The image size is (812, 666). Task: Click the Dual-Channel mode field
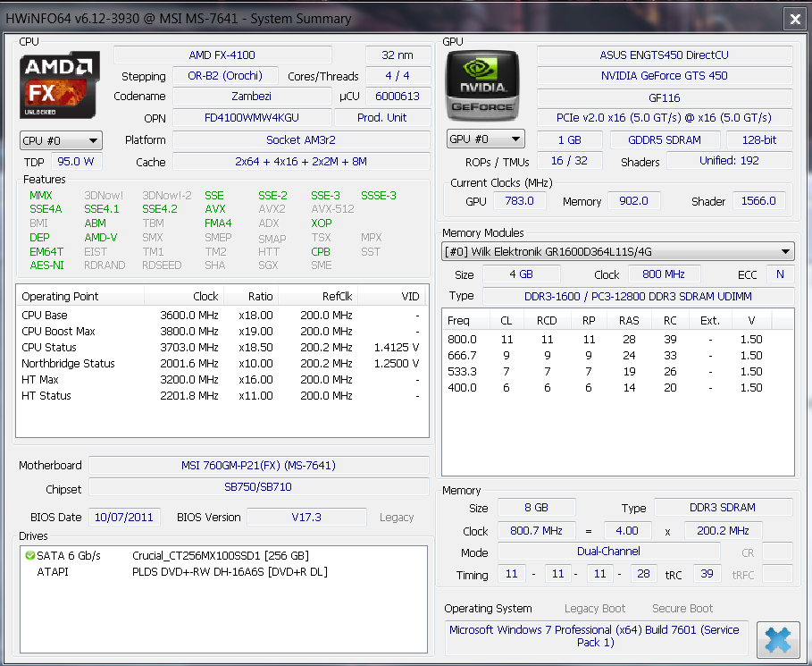(x=609, y=552)
